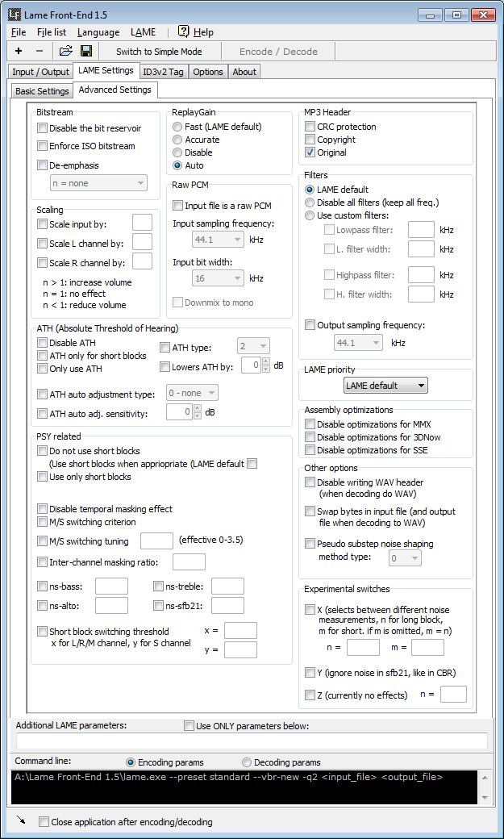
Task: Switch to the ID3v2 Tag tab
Action: pyautogui.click(x=163, y=72)
